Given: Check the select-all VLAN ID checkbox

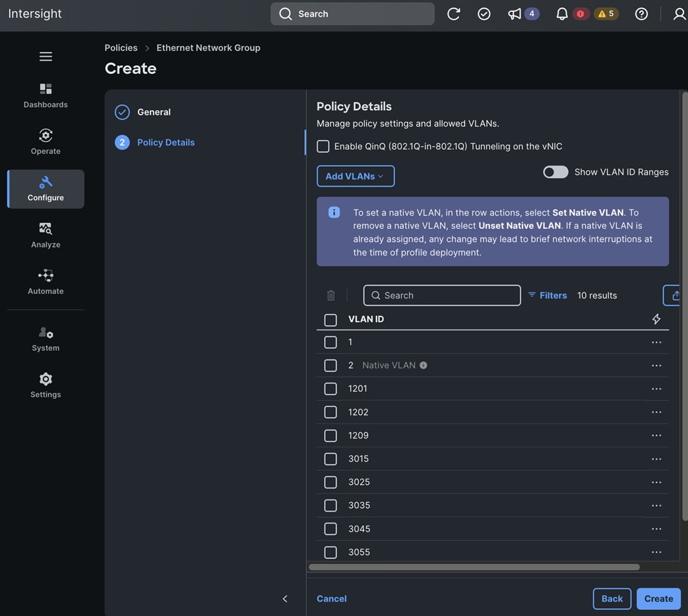Looking at the screenshot, I should 330,320.
